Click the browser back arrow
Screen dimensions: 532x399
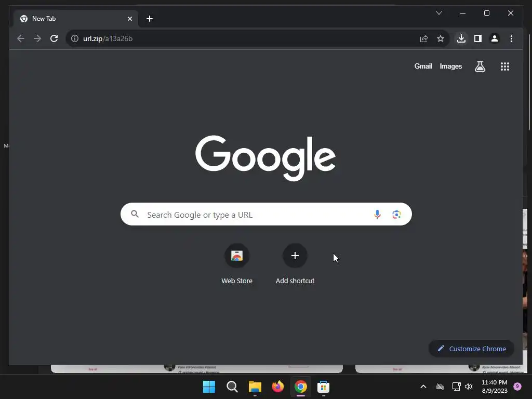[21, 38]
